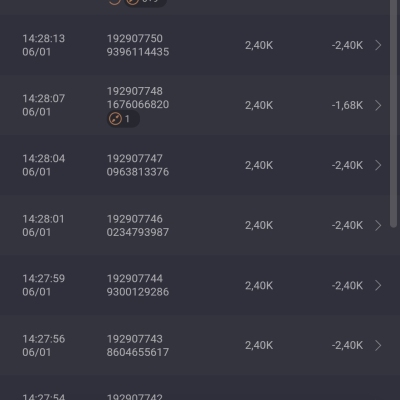
Task: Click reference number 0963813376
Action: 138,172
